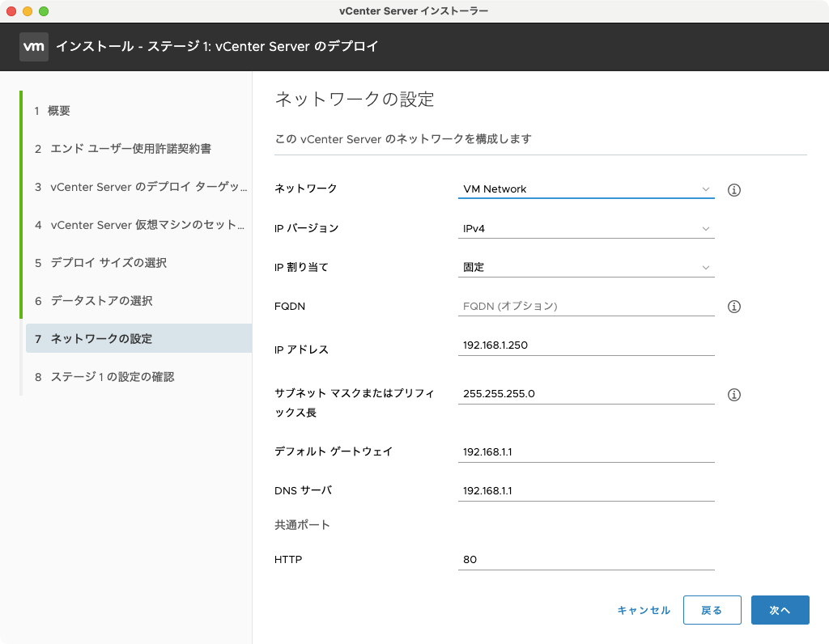Click the subnet mask field 255.255.255.0
The height and width of the screenshot is (644, 829).
coord(586,394)
